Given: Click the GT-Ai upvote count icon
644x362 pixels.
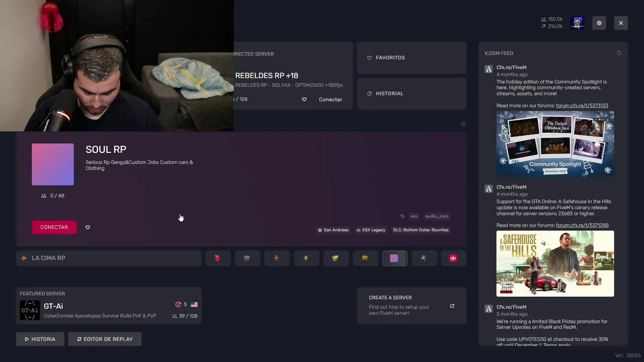Looking at the screenshot, I should pyautogui.click(x=178, y=305).
